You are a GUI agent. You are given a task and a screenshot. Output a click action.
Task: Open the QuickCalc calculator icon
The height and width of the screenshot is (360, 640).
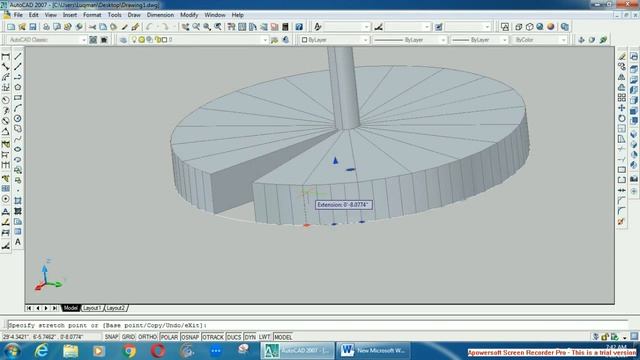[x=285, y=27]
